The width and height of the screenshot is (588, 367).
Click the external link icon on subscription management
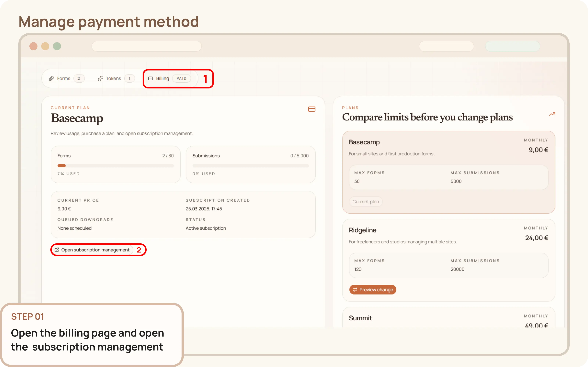[57, 250]
